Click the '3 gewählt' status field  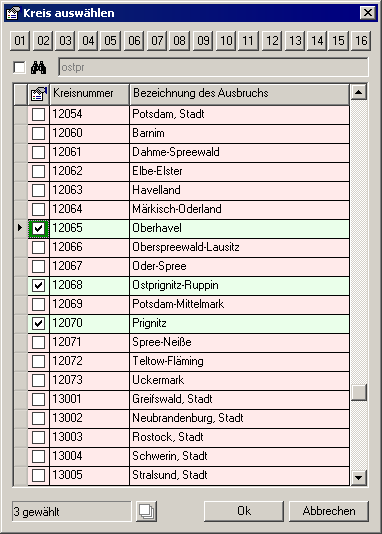click(71, 512)
